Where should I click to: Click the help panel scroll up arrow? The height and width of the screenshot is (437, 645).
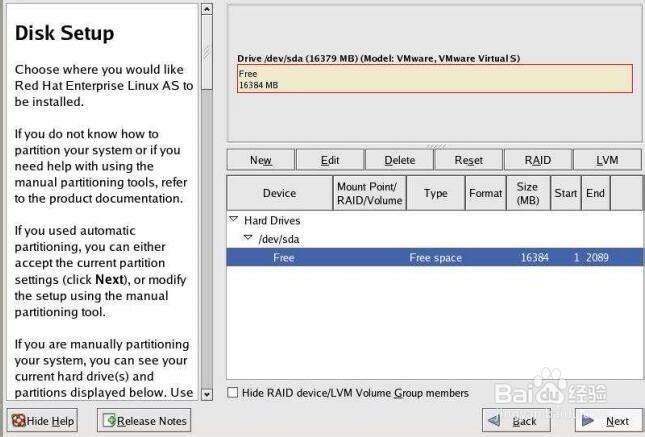point(207,9)
